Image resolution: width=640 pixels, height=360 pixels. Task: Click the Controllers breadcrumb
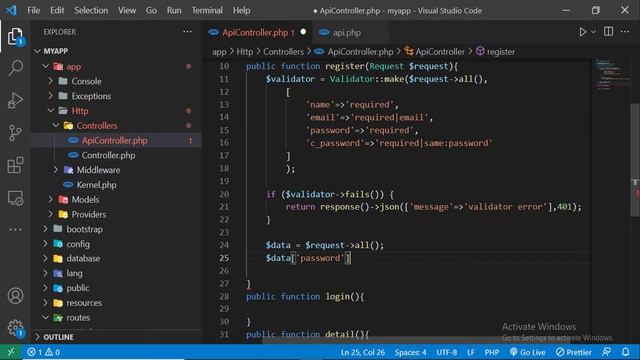pos(283,52)
